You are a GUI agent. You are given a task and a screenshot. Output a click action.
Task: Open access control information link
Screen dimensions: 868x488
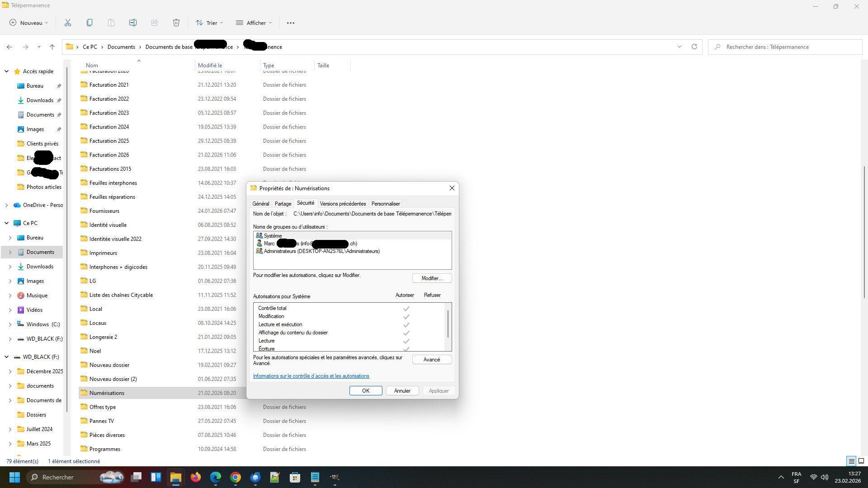pyautogui.click(x=311, y=376)
